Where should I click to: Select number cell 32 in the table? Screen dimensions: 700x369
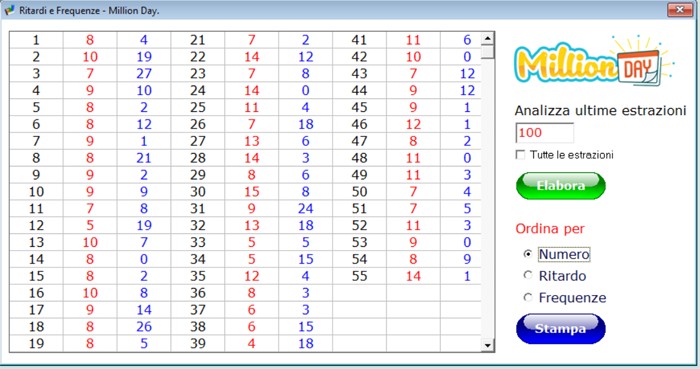[x=198, y=225]
